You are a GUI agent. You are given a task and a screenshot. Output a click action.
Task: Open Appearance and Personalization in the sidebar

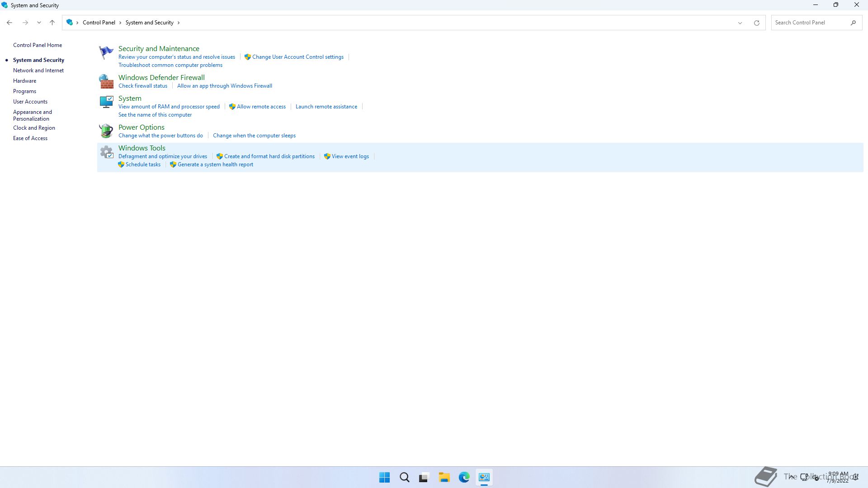33,115
